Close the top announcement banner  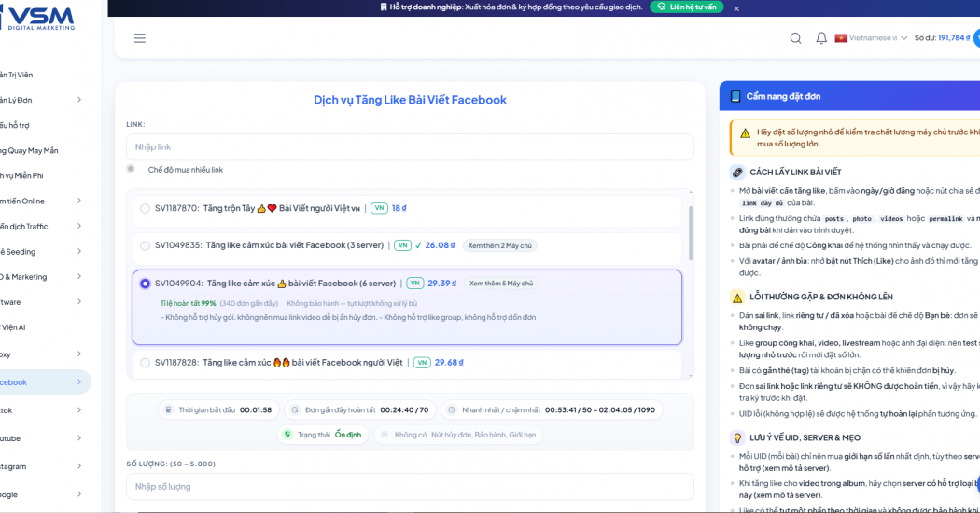(736, 8)
